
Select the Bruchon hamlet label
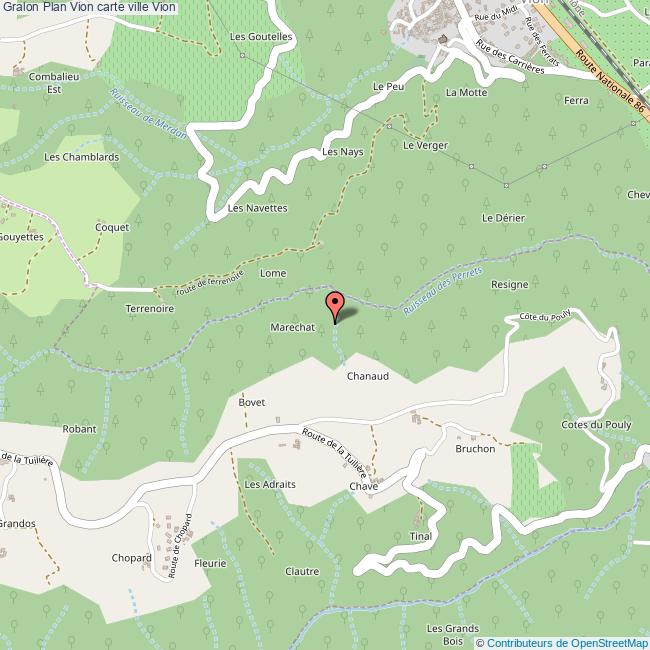click(475, 449)
